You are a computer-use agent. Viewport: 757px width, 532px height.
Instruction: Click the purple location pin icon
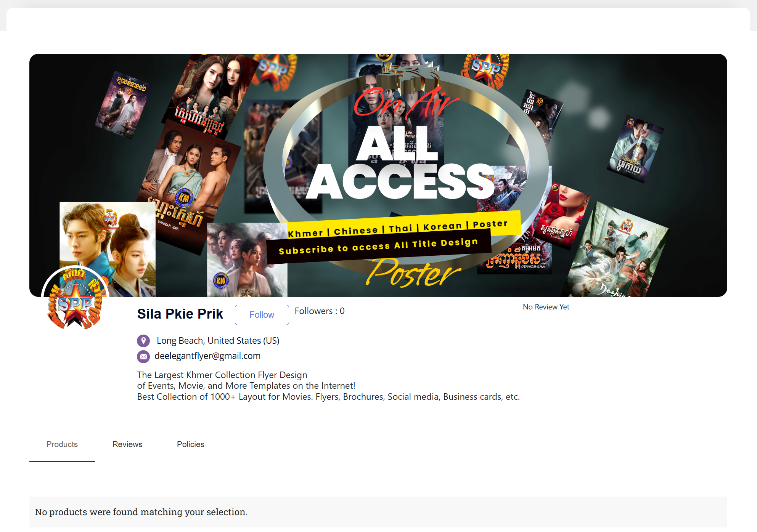tap(143, 340)
